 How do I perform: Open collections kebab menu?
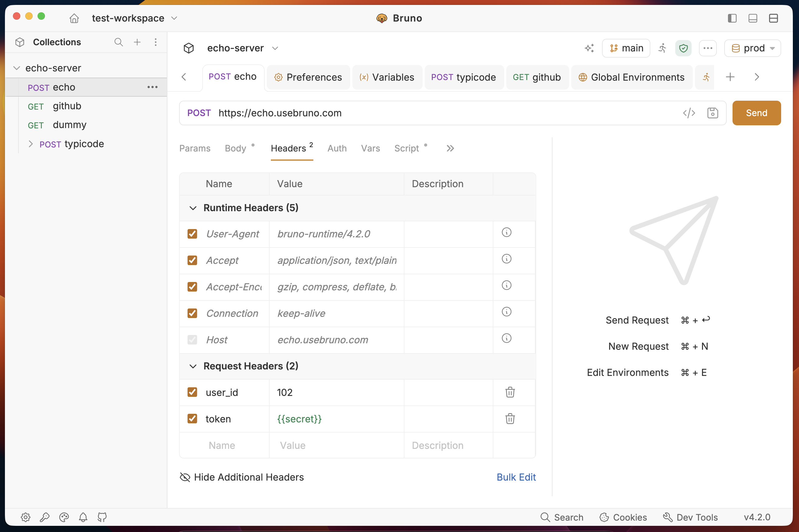click(x=156, y=42)
